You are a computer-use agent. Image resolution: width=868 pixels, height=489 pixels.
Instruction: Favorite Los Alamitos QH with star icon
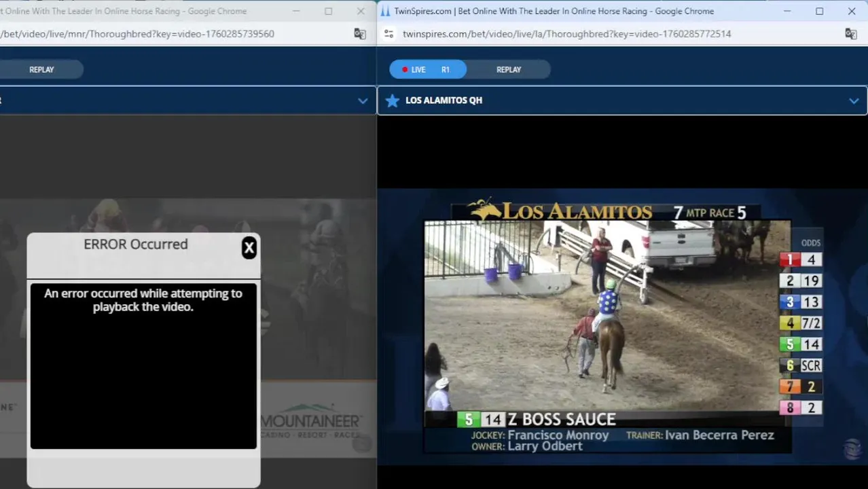[392, 101]
